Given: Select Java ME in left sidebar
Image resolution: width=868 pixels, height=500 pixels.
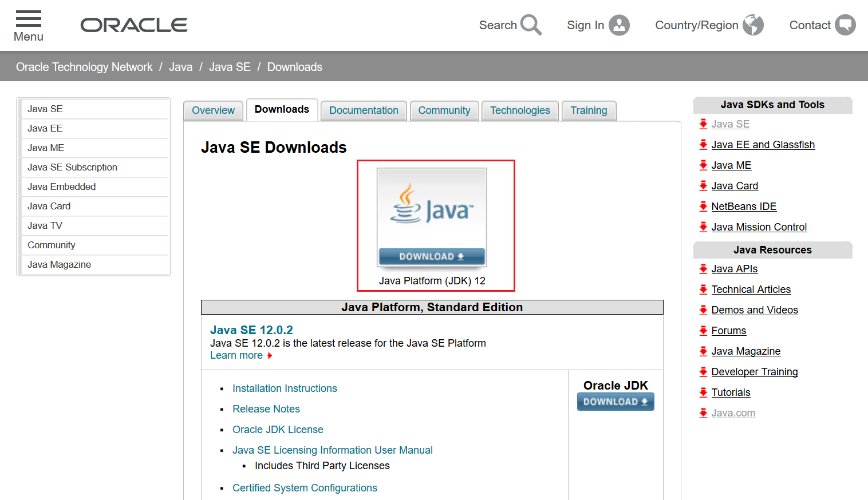Looking at the screenshot, I should click(93, 148).
